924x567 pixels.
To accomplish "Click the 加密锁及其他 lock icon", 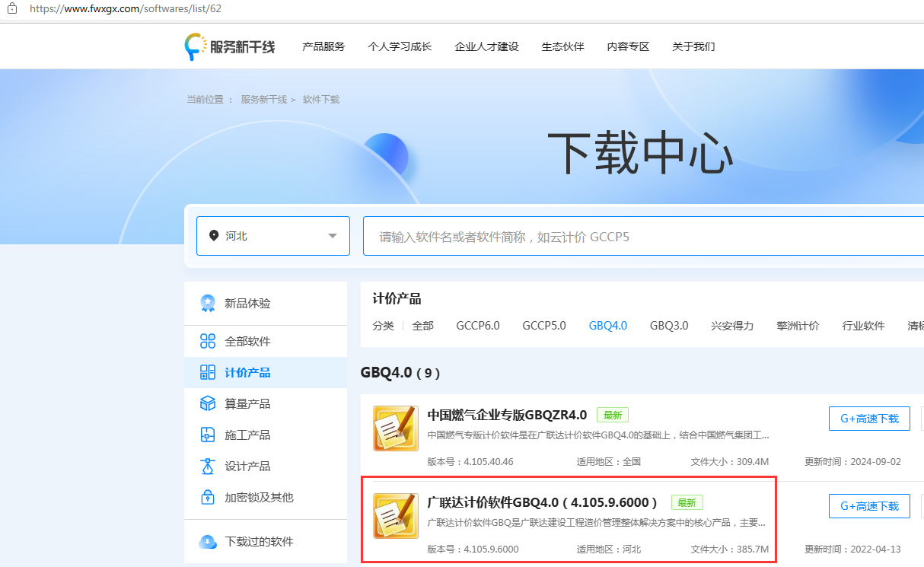I will coord(208,497).
